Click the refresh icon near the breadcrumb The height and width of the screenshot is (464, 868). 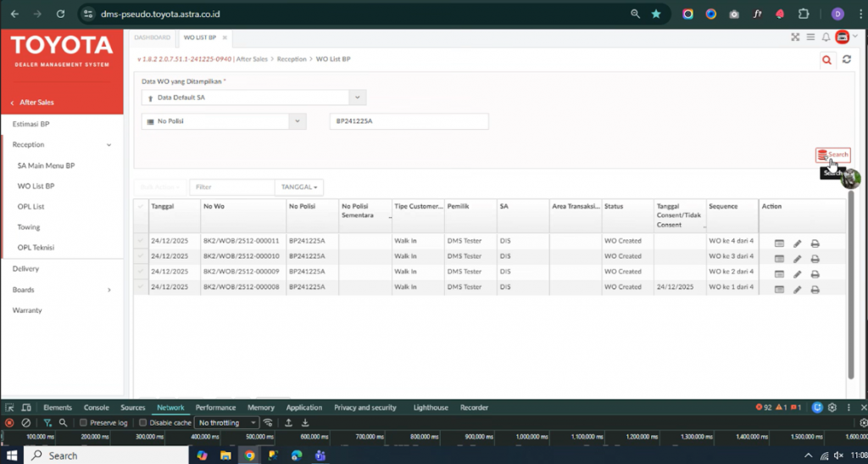[x=846, y=59]
